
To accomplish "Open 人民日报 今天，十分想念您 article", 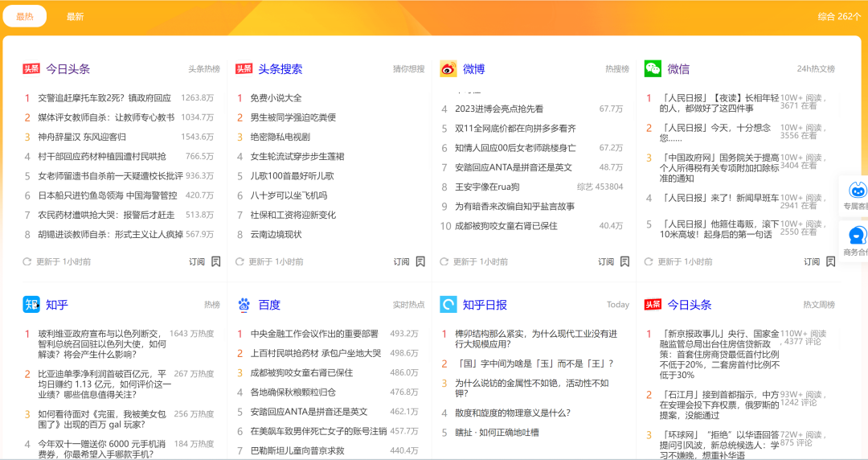I will click(x=714, y=133).
